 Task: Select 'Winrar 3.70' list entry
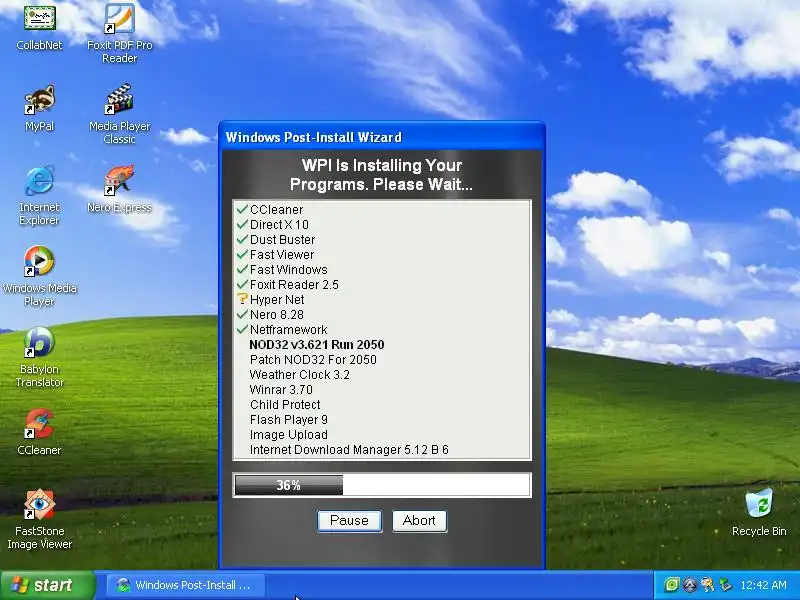[281, 390]
